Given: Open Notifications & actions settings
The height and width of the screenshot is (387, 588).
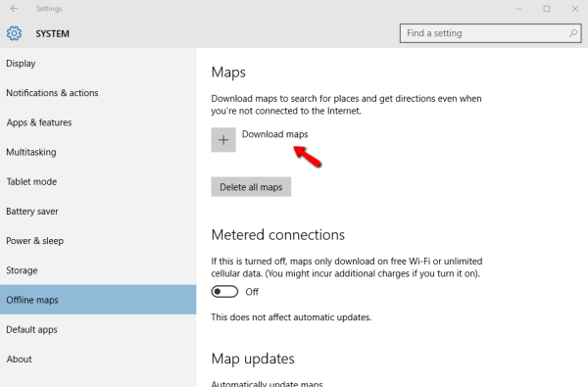Looking at the screenshot, I should click(x=98, y=93).
